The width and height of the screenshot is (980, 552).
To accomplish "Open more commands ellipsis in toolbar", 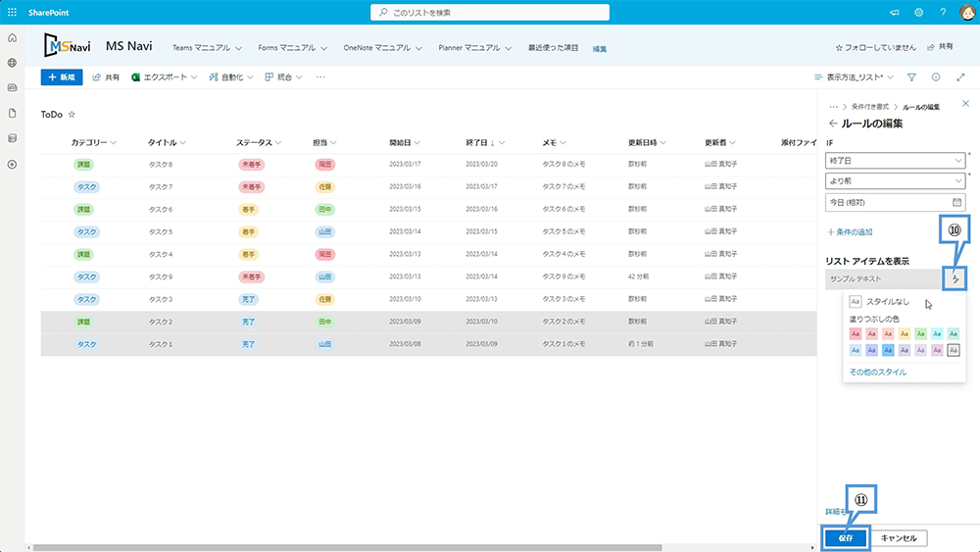I will click(320, 77).
